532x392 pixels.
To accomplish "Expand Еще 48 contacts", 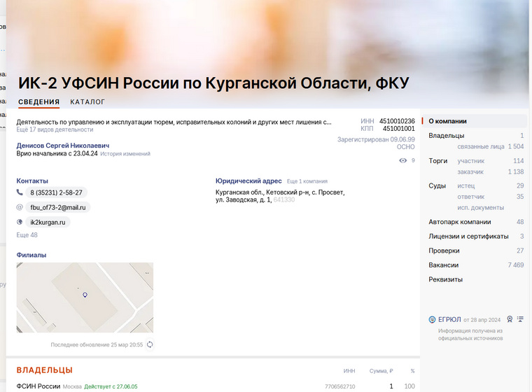I will (x=27, y=235).
